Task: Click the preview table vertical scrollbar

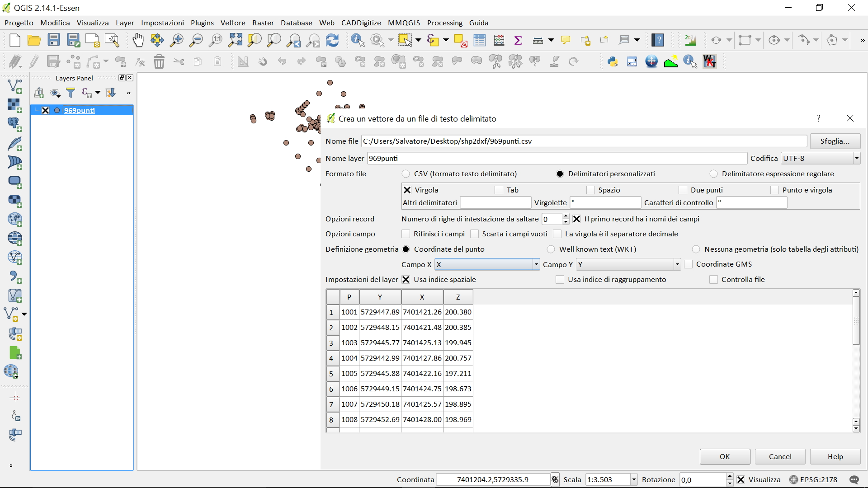Action: click(x=856, y=321)
